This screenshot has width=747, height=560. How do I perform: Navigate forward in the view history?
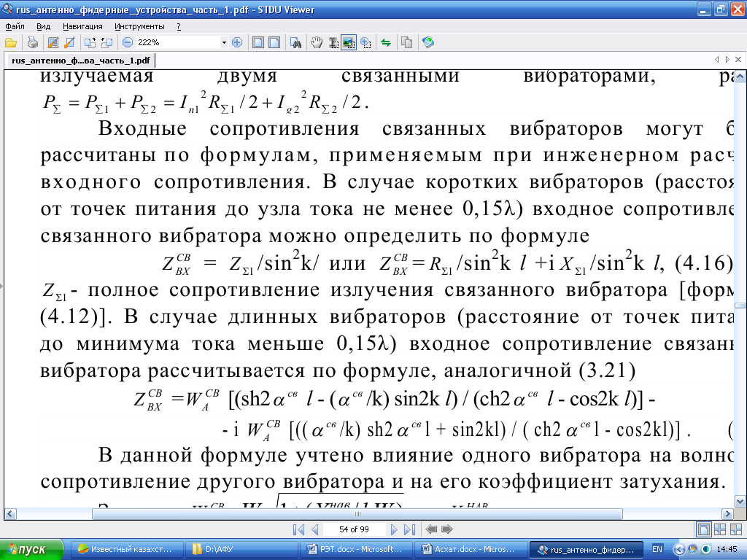point(447,529)
